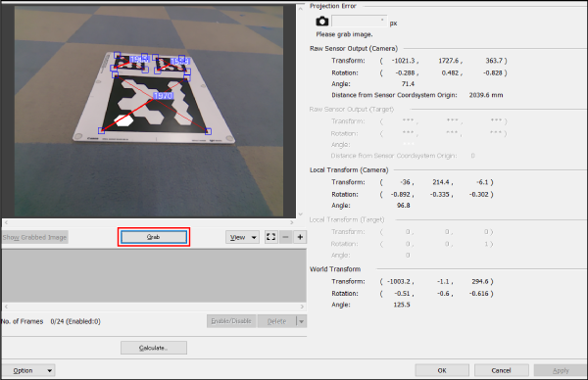Click the Show Grabbed Image button
The height and width of the screenshot is (380, 588).
(35, 237)
